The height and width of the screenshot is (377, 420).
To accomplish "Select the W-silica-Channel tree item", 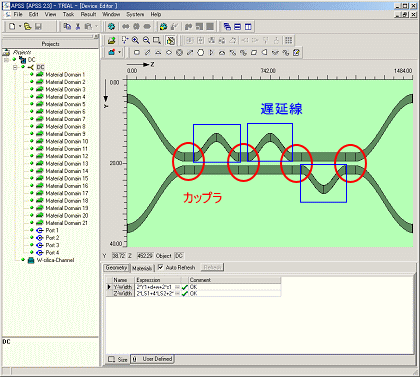I will tap(55, 260).
